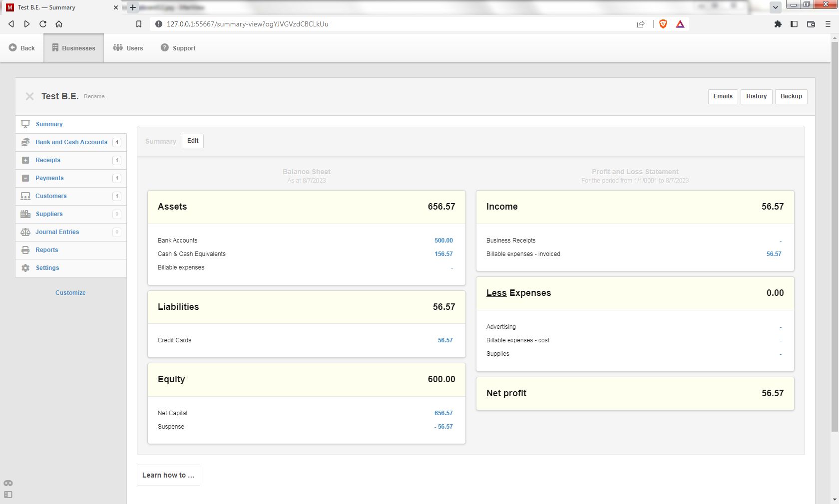The width and height of the screenshot is (839, 504).
Task: Switch to the Users tab
Action: (128, 48)
